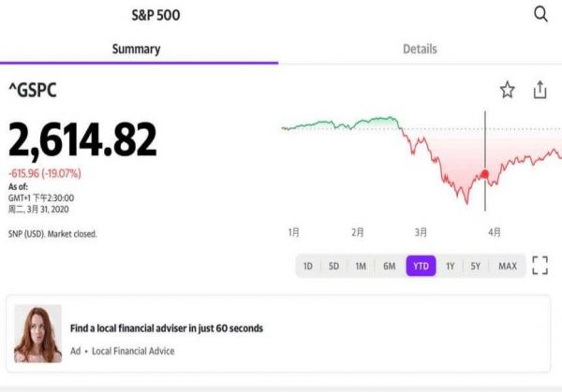Open search with the magnifier icon
This screenshot has height=392, width=562.
[540, 14]
